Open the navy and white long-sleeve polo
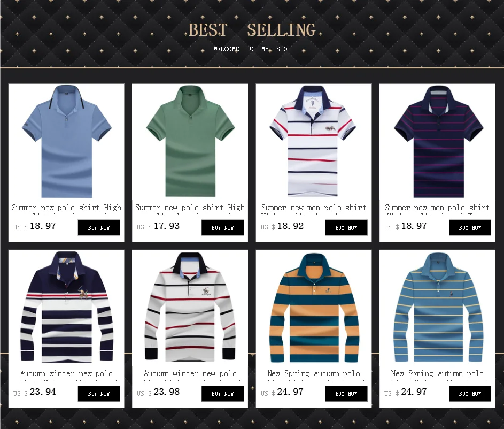The width and height of the screenshot is (504, 429). coord(66,308)
